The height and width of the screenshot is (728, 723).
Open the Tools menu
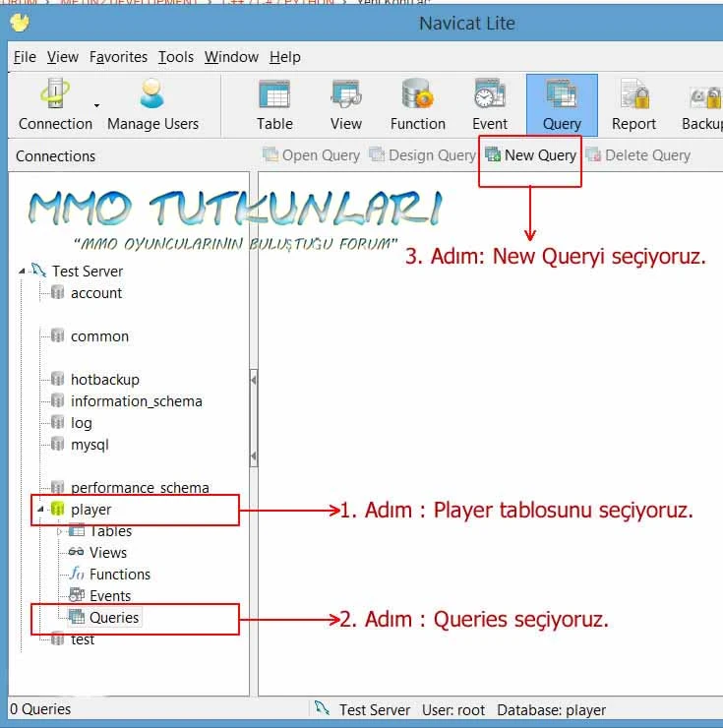pos(176,57)
